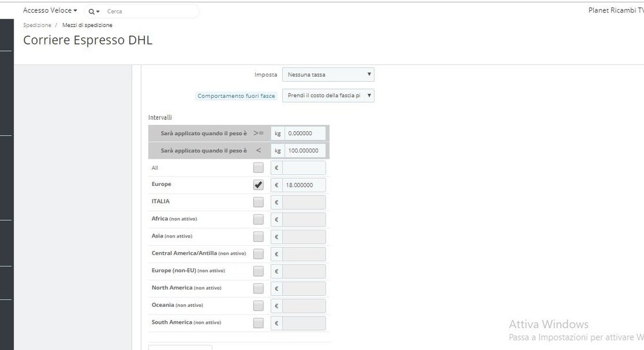644x350 pixels.
Task: Click the maximum weight field 100.000000
Action: tap(305, 151)
